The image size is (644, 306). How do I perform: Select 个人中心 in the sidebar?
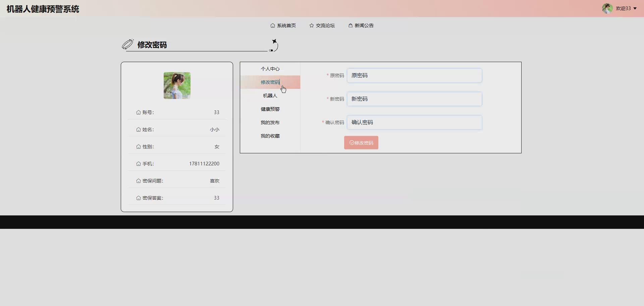pos(270,68)
